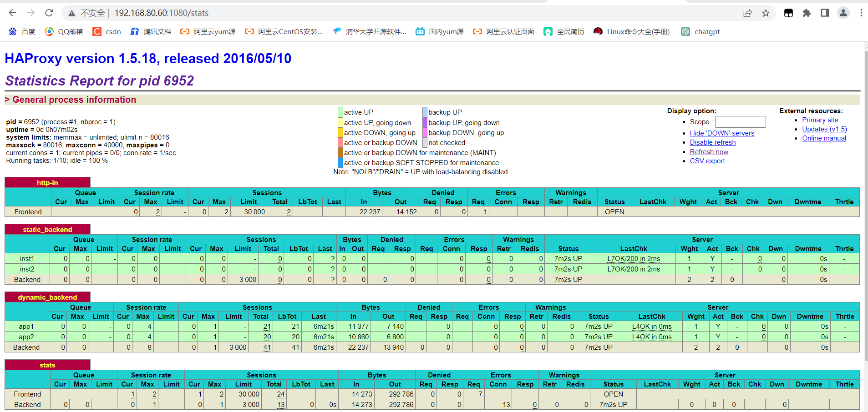868x412 pixels.
Task: Click inst2 row name
Action: 27,269
